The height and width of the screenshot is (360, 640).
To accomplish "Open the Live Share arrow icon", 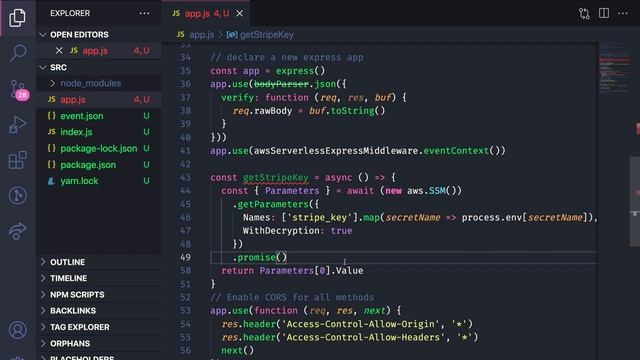I will (x=18, y=231).
